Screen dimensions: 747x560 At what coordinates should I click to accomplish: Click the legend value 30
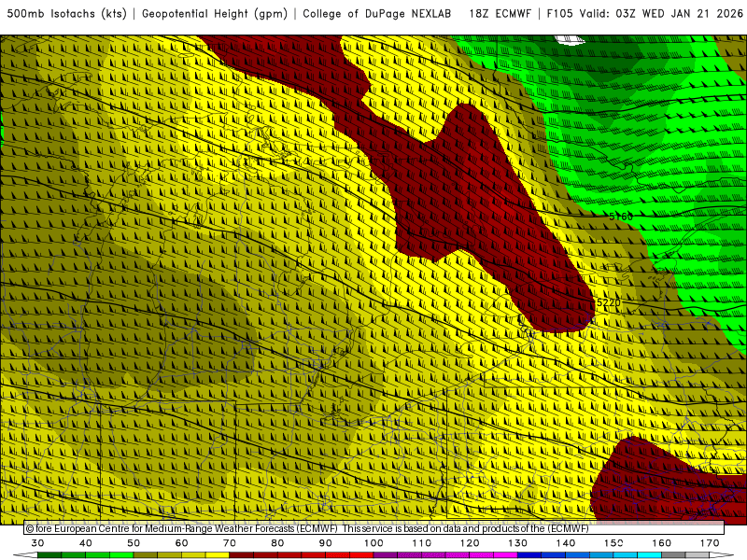click(37, 543)
